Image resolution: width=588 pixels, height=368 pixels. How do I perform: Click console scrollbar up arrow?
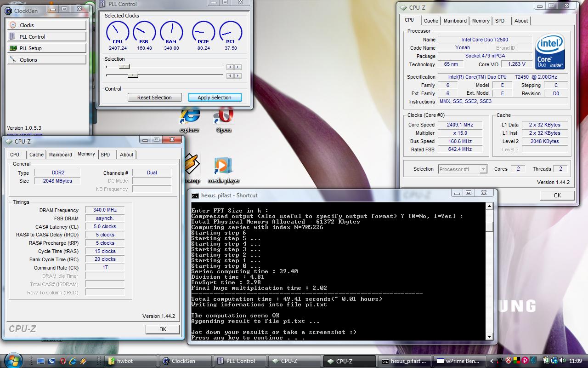pos(489,207)
